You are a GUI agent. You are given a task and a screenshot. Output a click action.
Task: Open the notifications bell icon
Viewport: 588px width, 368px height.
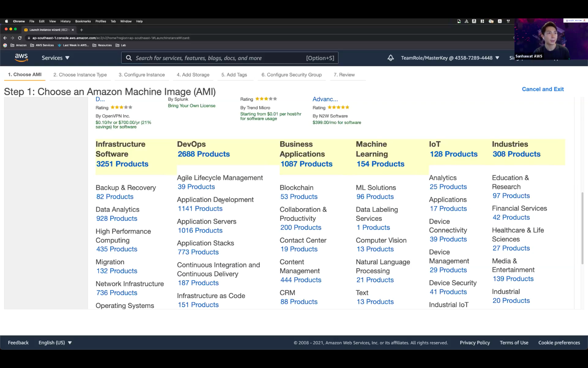pos(391,58)
